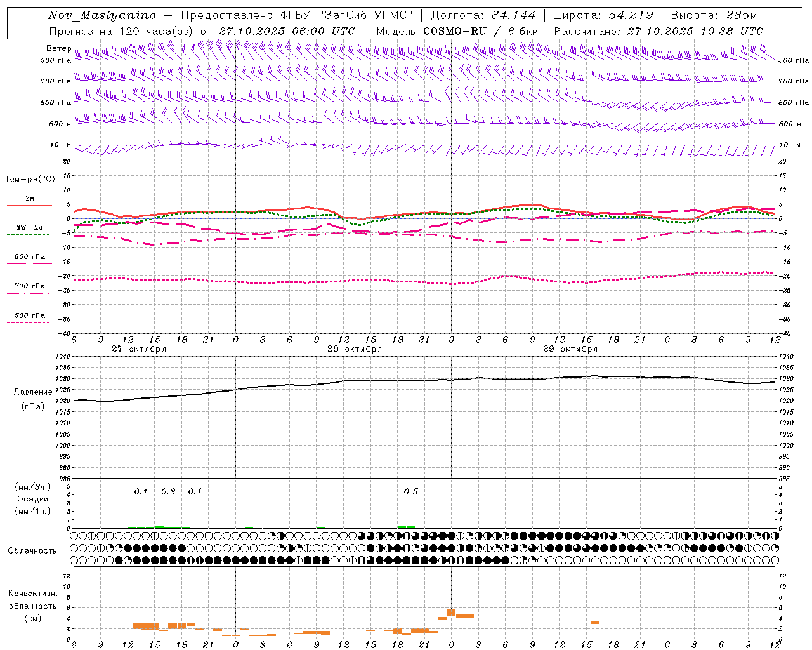Viewport: 812px width, 650px height.
Task: Click the Td 2м legend label
Action: (x=29, y=227)
